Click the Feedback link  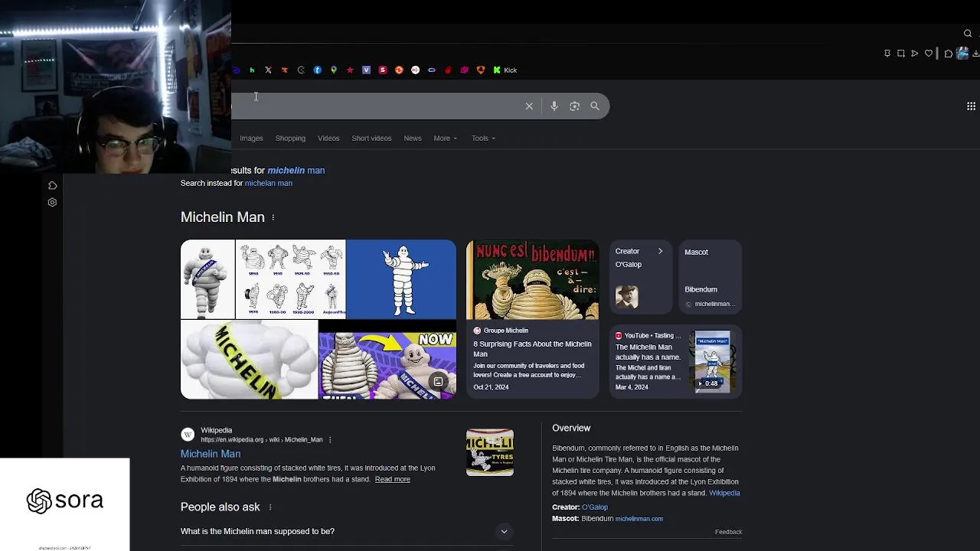click(x=728, y=532)
